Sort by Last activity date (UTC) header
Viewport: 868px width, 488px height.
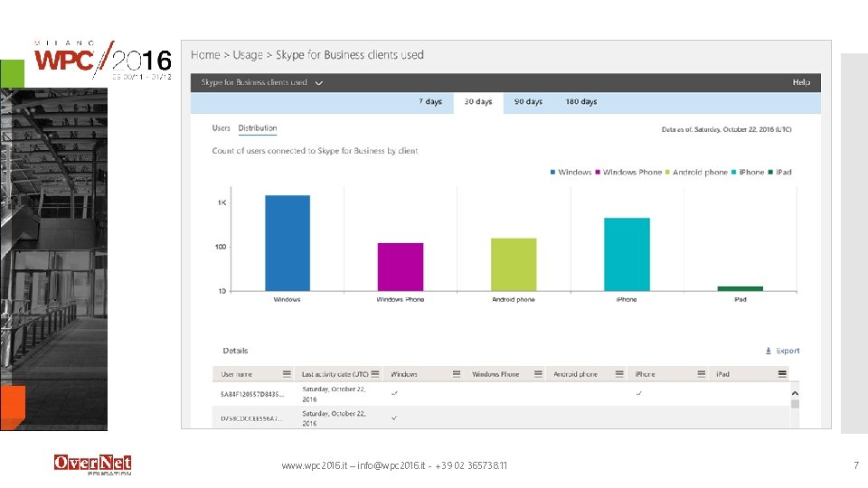click(x=335, y=374)
